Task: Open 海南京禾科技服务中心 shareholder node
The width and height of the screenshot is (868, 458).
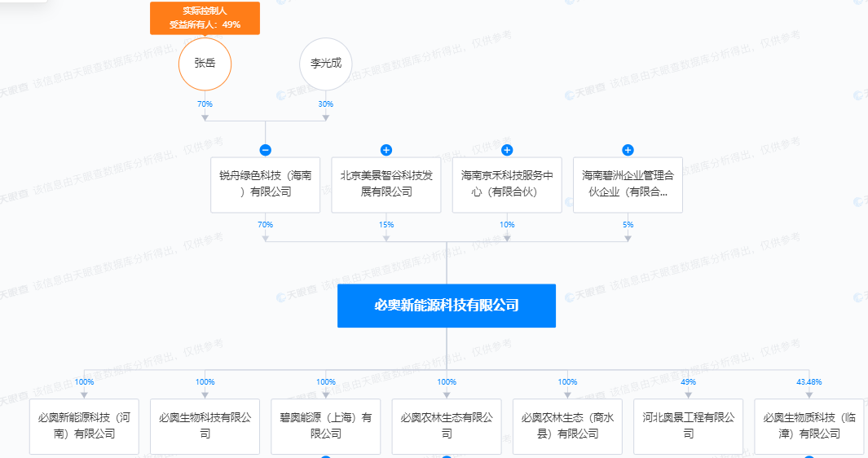Action: [507, 184]
